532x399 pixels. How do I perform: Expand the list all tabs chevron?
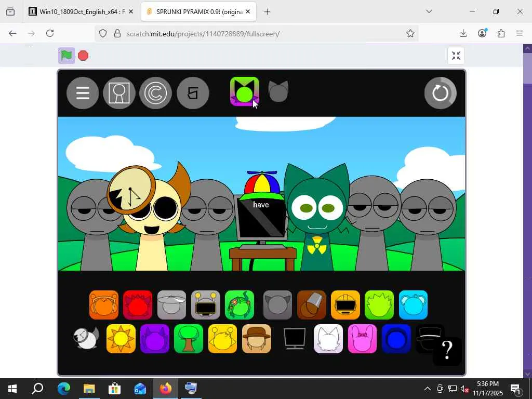click(x=429, y=11)
